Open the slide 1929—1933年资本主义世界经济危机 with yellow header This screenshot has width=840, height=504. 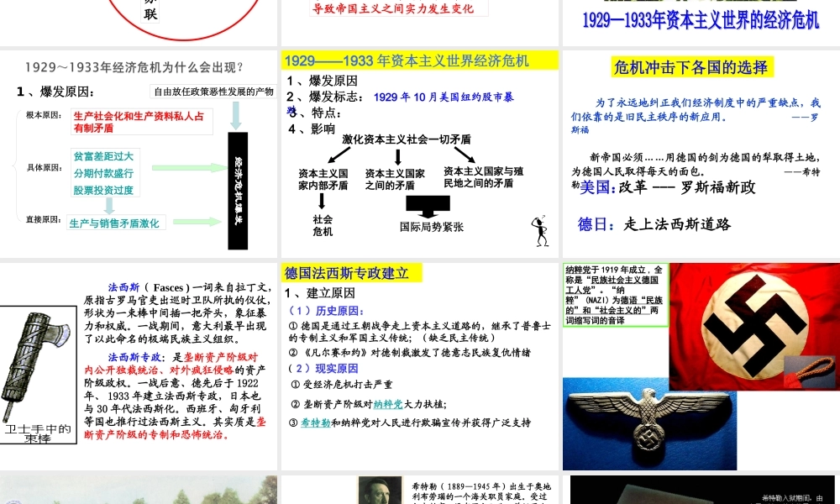pyautogui.click(x=419, y=154)
